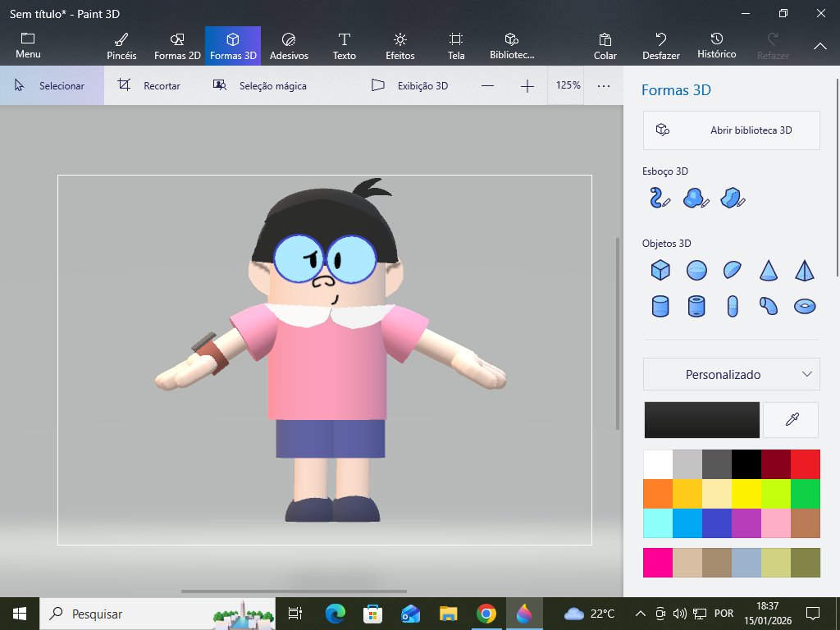
Task: Insert the 3D torus donut object
Action: click(x=805, y=307)
